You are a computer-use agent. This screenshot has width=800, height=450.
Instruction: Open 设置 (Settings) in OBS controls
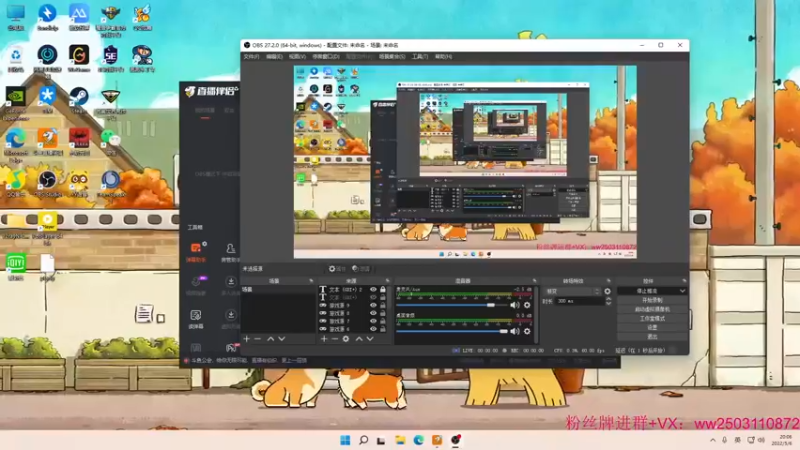[x=652, y=328]
